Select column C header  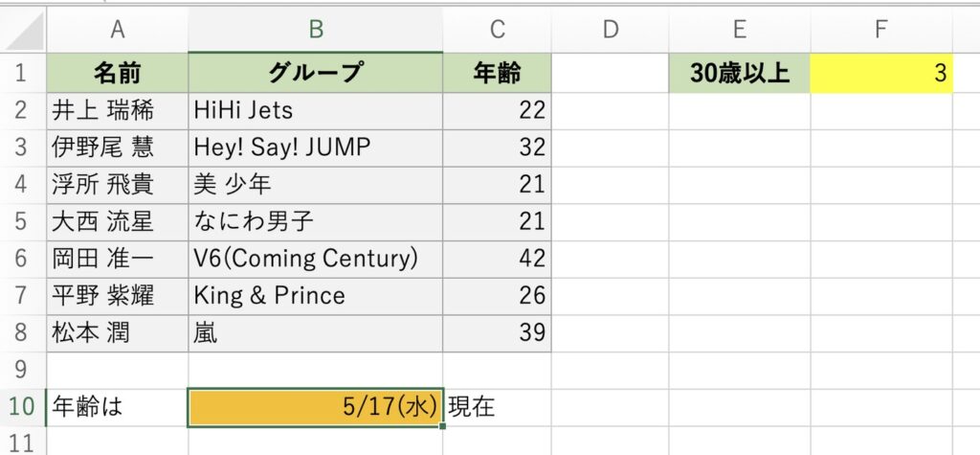pos(497,30)
